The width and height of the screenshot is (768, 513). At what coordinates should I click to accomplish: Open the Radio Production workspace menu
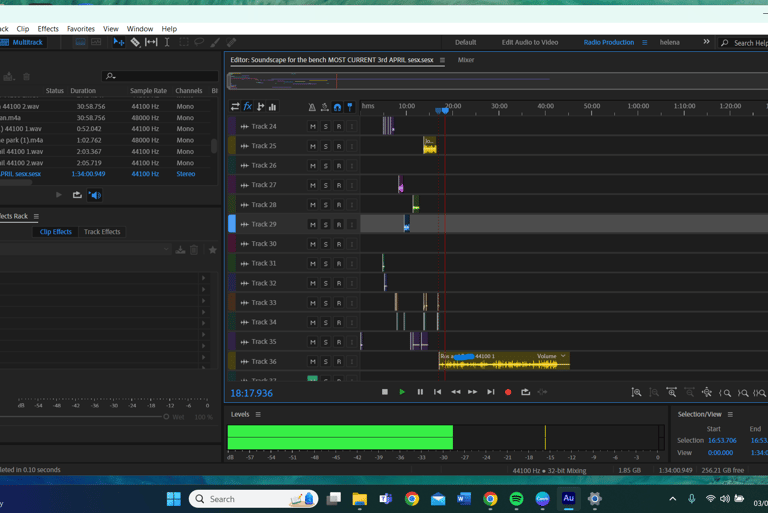click(644, 43)
